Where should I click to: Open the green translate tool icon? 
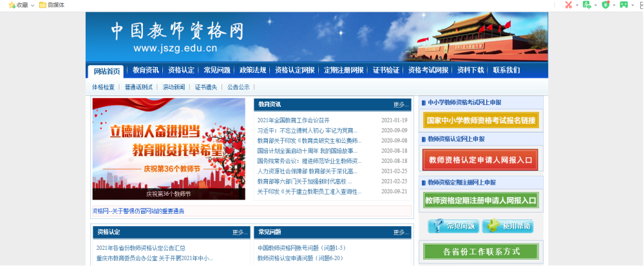tap(587, 5)
